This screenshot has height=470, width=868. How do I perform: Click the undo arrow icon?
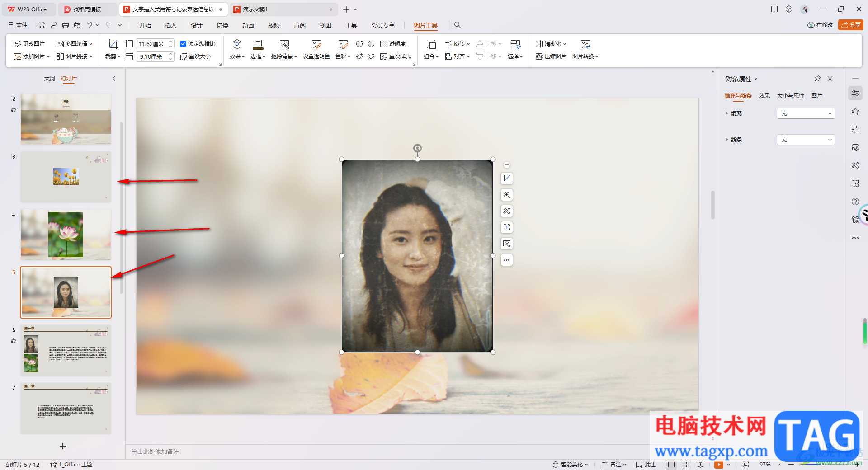point(90,25)
